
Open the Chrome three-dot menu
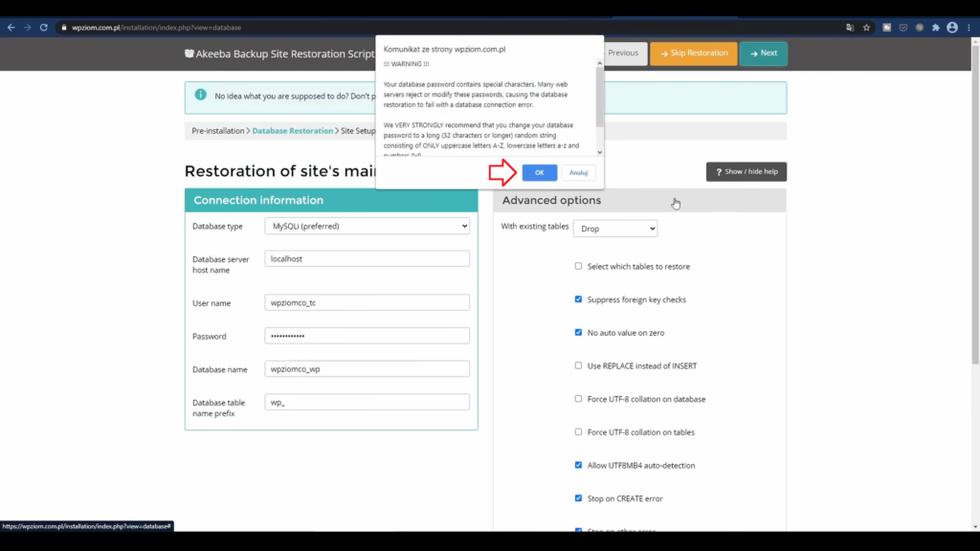click(969, 28)
